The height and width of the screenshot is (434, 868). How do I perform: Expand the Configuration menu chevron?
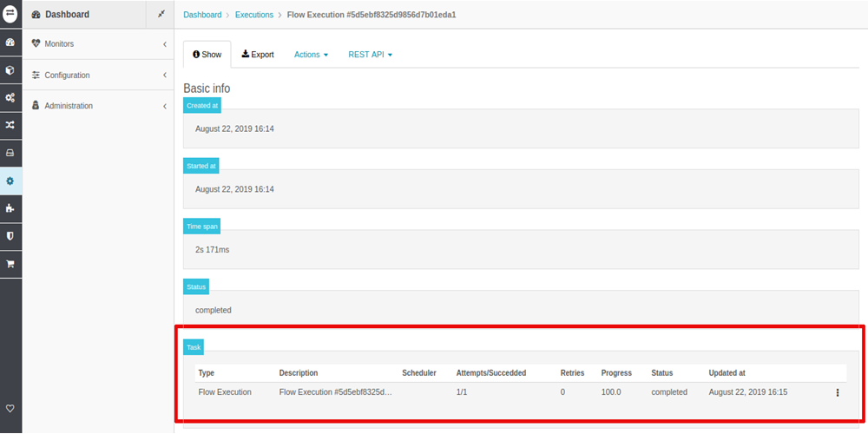click(x=164, y=76)
